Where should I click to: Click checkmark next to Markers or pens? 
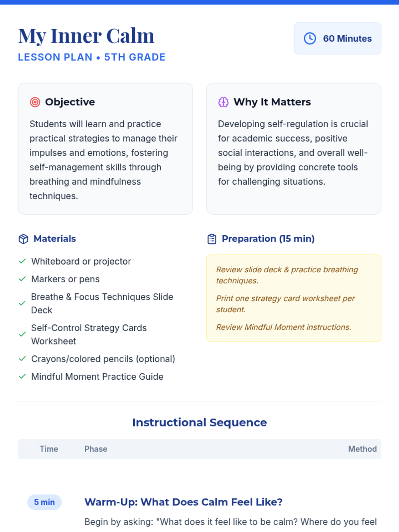(22, 279)
